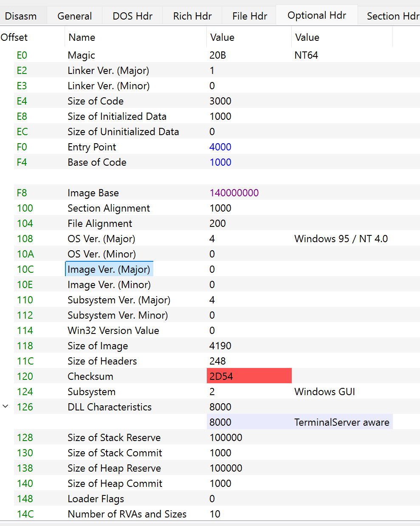The width and height of the screenshot is (420, 526).
Task: Click the Image Base value 140000000
Action: click(234, 193)
